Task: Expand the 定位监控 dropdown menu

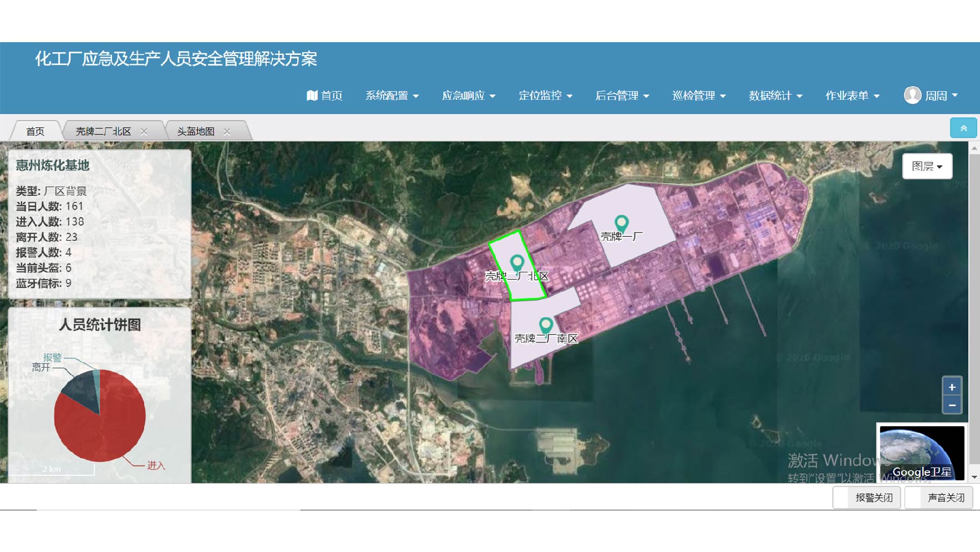Action: (x=545, y=95)
